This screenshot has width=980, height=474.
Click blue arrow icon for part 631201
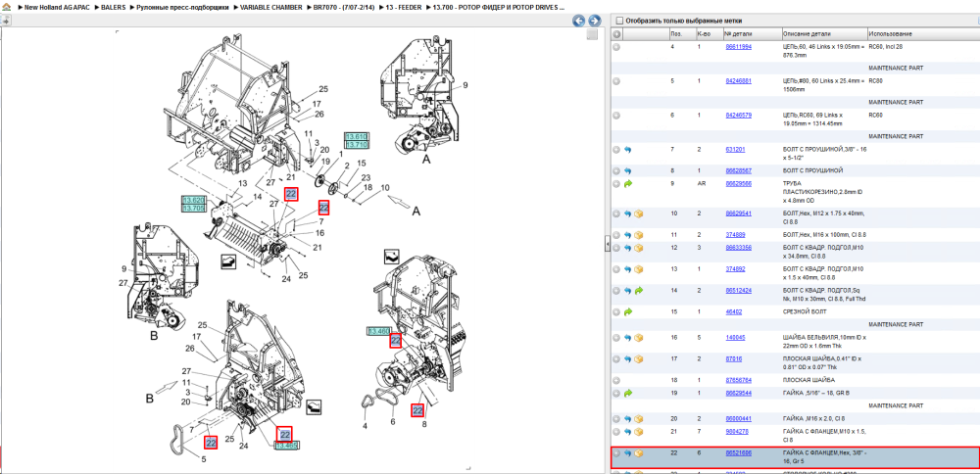coord(627,150)
